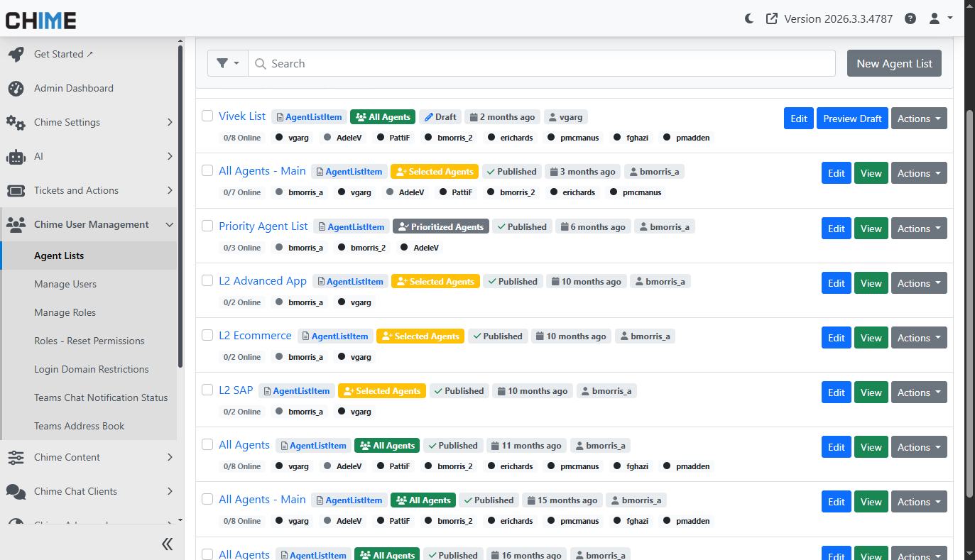975x560 pixels.
Task: Click the New Agent List button
Action: click(894, 63)
